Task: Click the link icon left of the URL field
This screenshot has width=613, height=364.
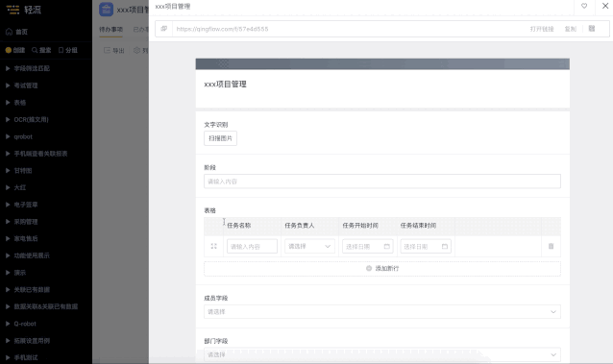Action: tap(163, 29)
